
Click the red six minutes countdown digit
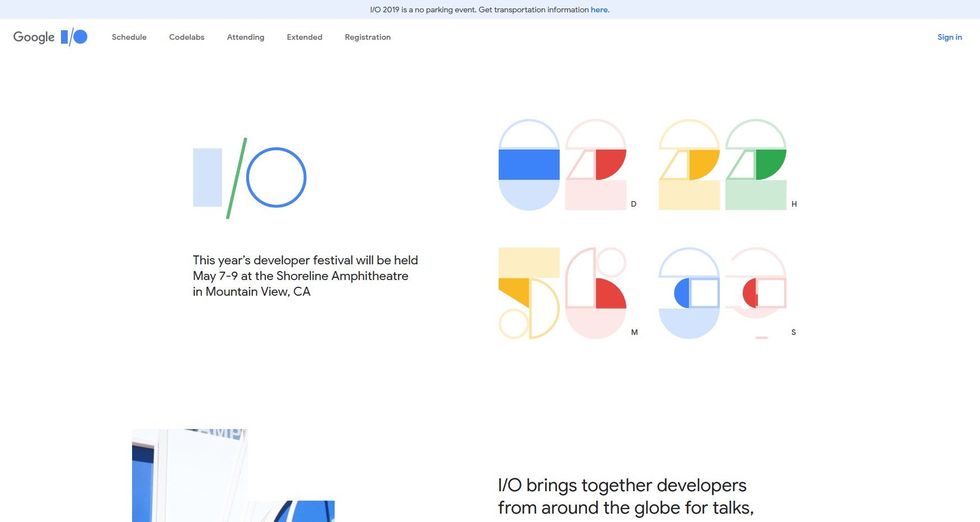595,293
